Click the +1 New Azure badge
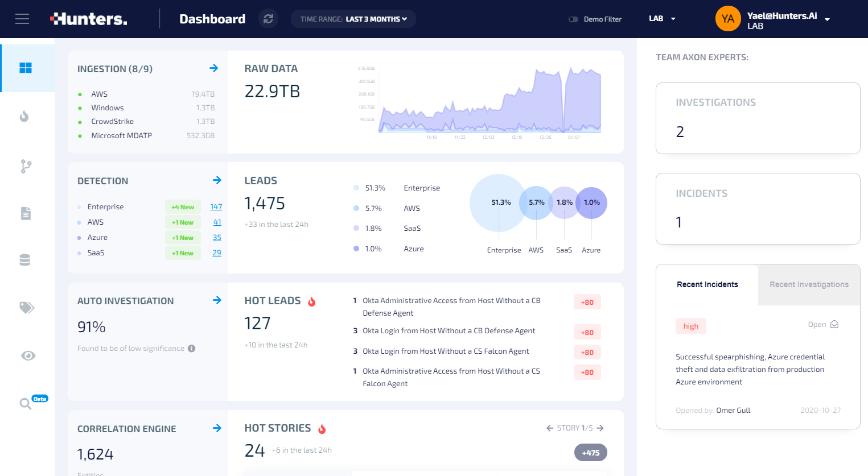Viewport: 868px width, 476px height. (x=183, y=238)
